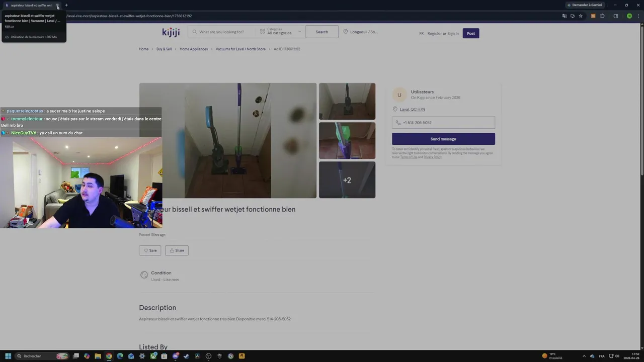Click the user avatar letter U
Viewport: 644px width, 362px height.
[x=399, y=95]
